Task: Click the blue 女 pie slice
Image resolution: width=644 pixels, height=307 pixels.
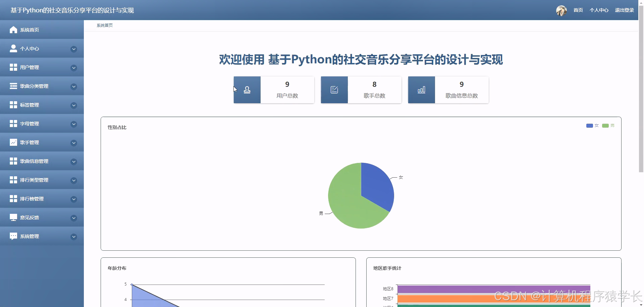Action: (377, 186)
